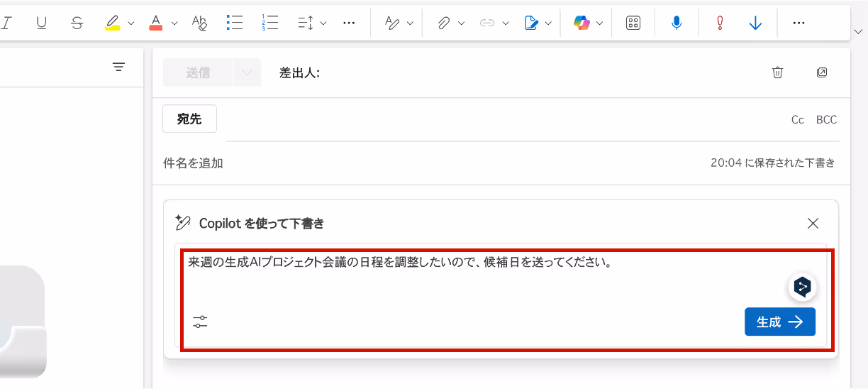Discard the draft with the trash icon
The width and height of the screenshot is (868, 389).
(778, 72)
